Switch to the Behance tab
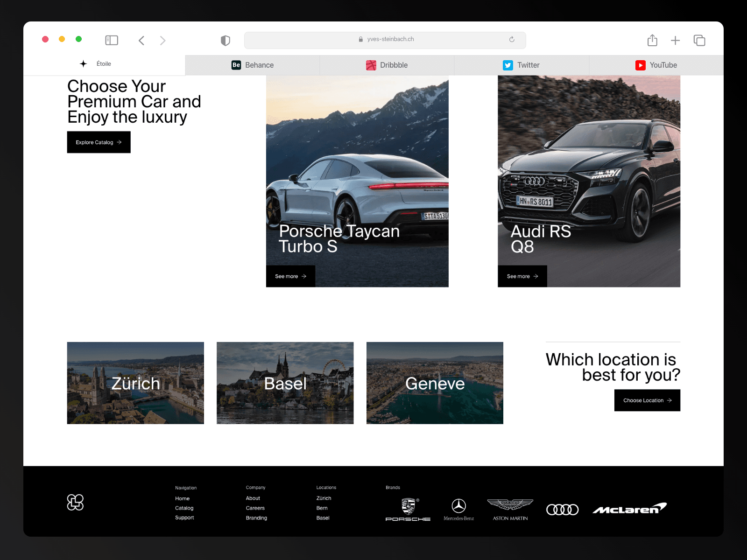Viewport: 747px width, 560px height. pyautogui.click(x=253, y=65)
